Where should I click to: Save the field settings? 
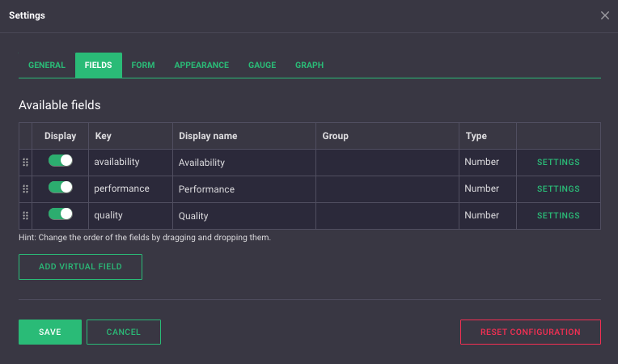point(50,332)
